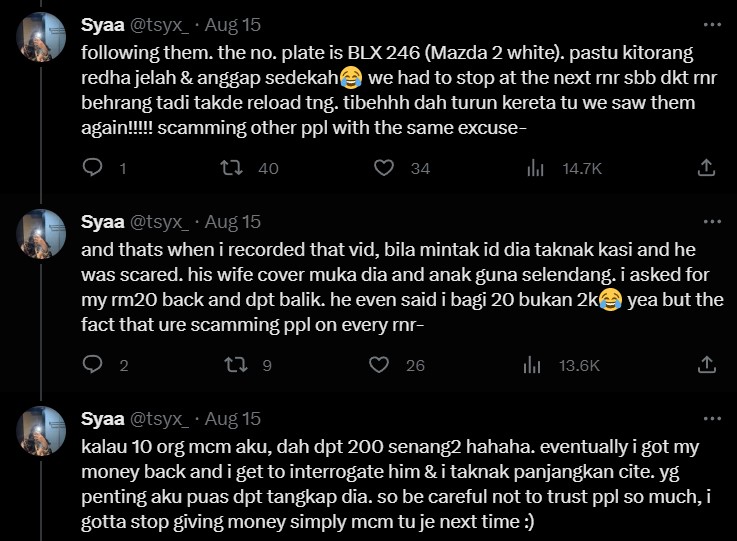Screen dimensions: 737x541
Task: Click Syaa's avatar on the second tweet
Action: [x=43, y=237]
